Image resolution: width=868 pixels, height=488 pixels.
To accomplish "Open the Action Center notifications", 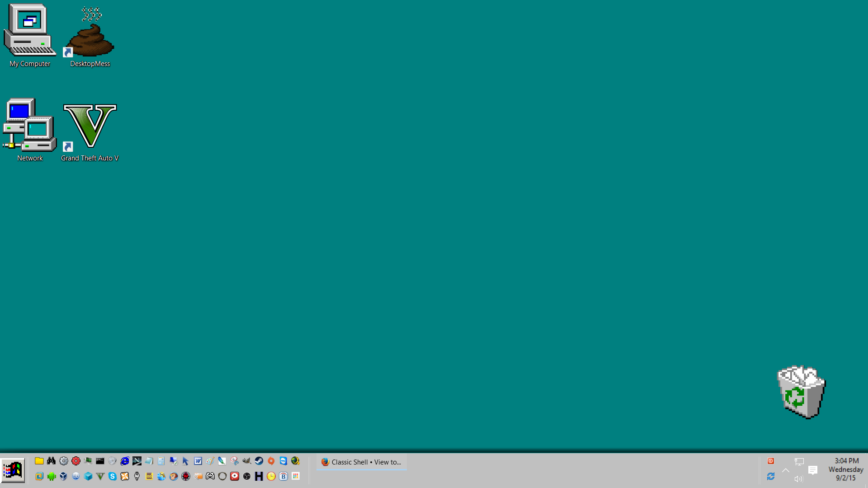I will [x=813, y=470].
